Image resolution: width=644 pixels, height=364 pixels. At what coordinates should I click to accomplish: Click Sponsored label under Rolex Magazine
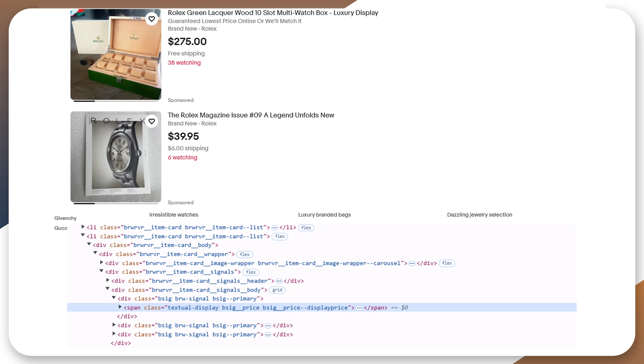pos(180,203)
